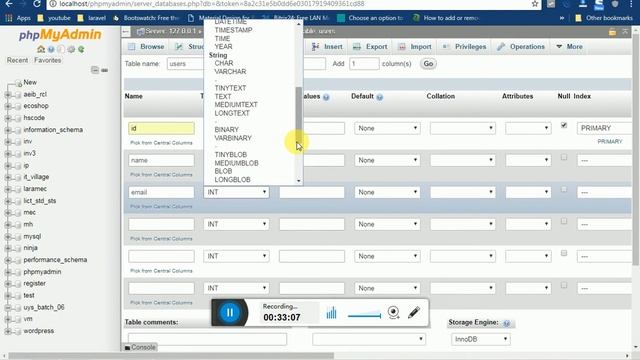This screenshot has width=640, height=360.
Task: Open Attributes dropdown for email row
Action: (528, 192)
